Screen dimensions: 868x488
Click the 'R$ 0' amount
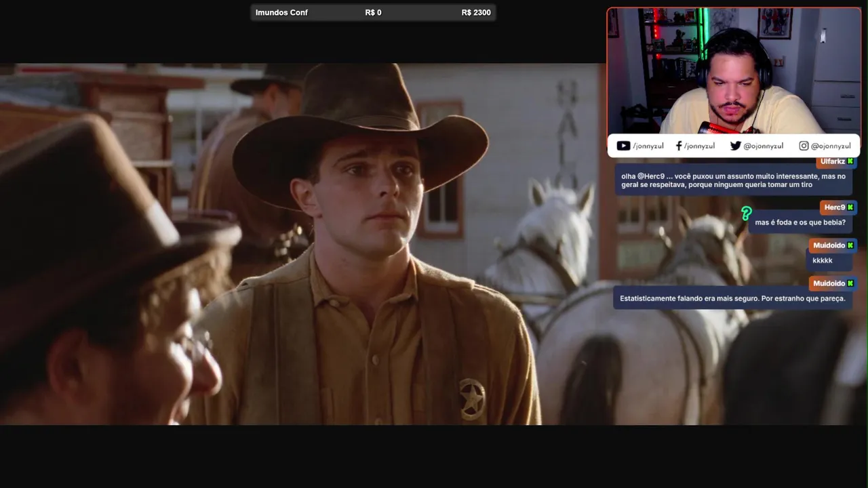tap(373, 13)
